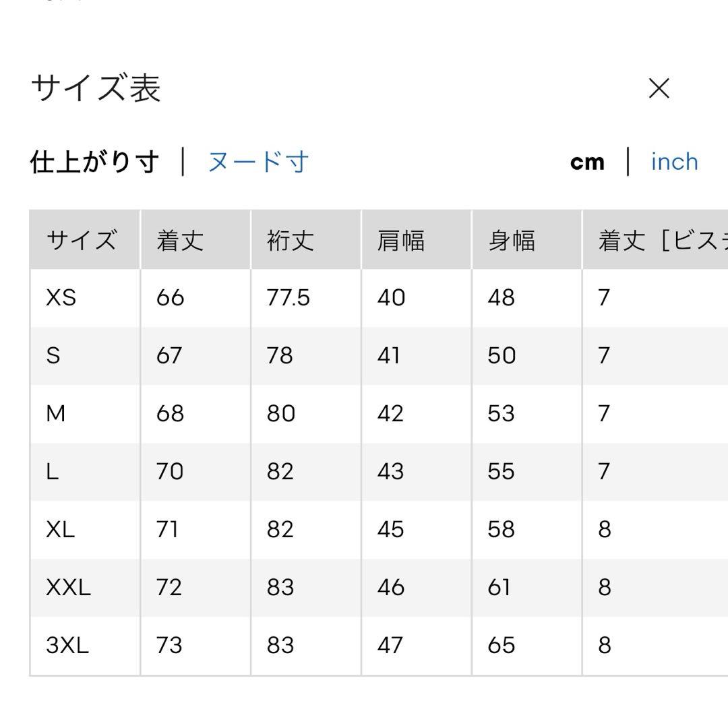Select the XL size row label
This screenshot has height=728, width=728.
(61, 530)
